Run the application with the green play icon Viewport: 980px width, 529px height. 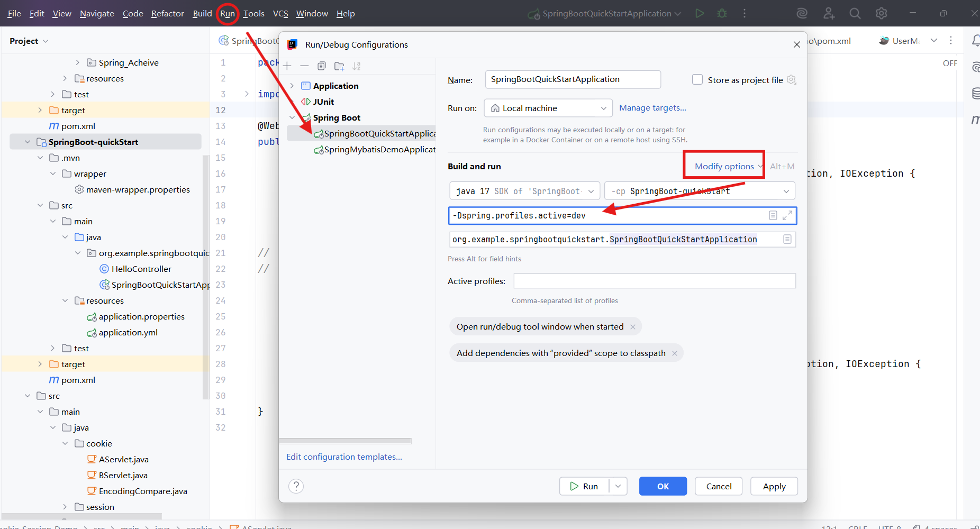tap(700, 13)
